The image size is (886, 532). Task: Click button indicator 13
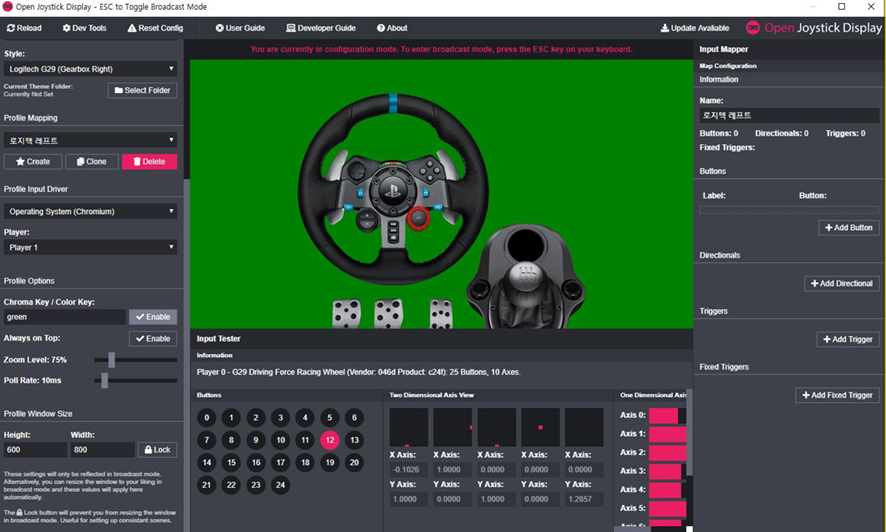354,440
